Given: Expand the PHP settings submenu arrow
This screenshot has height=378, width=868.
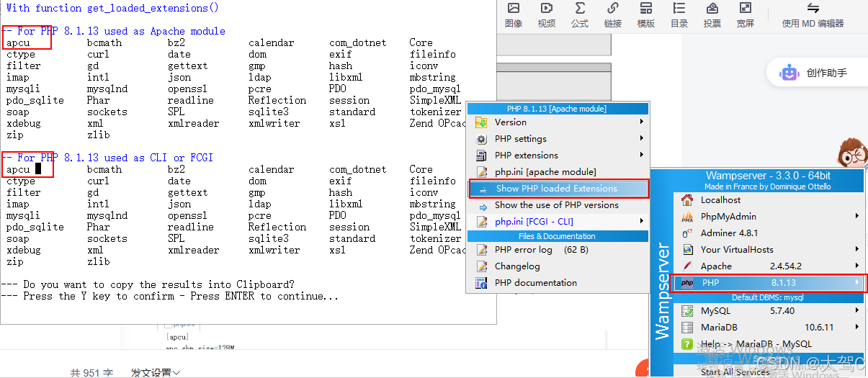Looking at the screenshot, I should pyautogui.click(x=641, y=139).
